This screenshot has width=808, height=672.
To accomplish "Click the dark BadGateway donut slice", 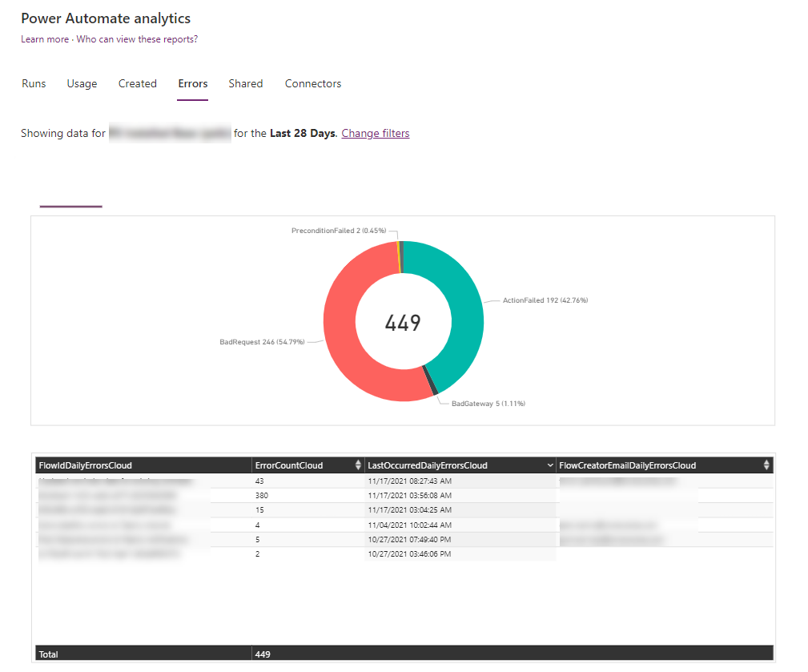I will [433, 386].
